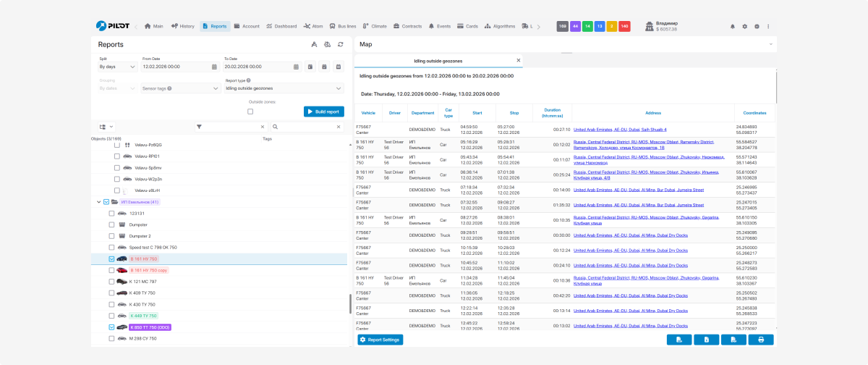
Task: Click the objects search input field
Action: (x=307, y=127)
